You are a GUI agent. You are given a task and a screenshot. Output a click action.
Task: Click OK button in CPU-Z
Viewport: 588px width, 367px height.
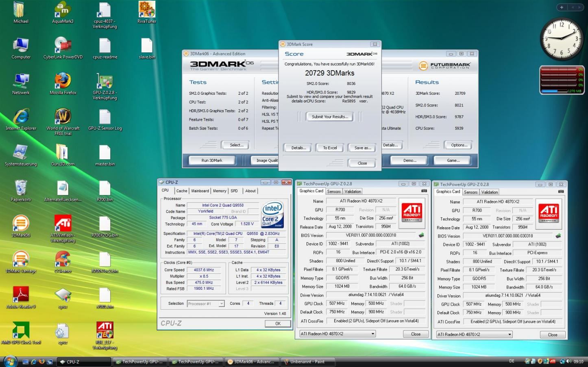(278, 324)
